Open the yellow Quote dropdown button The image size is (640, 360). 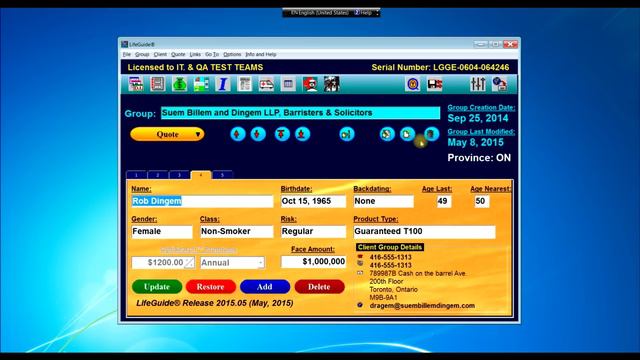tap(167, 134)
